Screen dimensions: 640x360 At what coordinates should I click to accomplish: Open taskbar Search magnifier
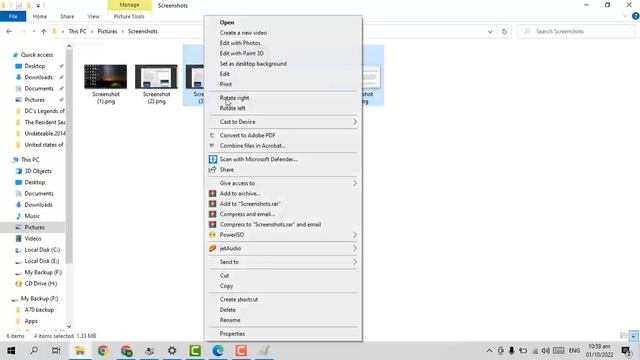coord(34,351)
